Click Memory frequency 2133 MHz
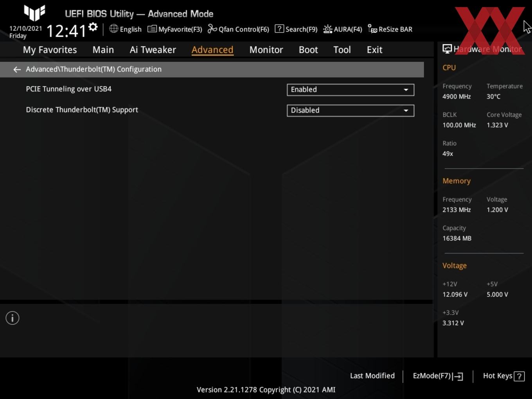532x399 pixels. (457, 210)
